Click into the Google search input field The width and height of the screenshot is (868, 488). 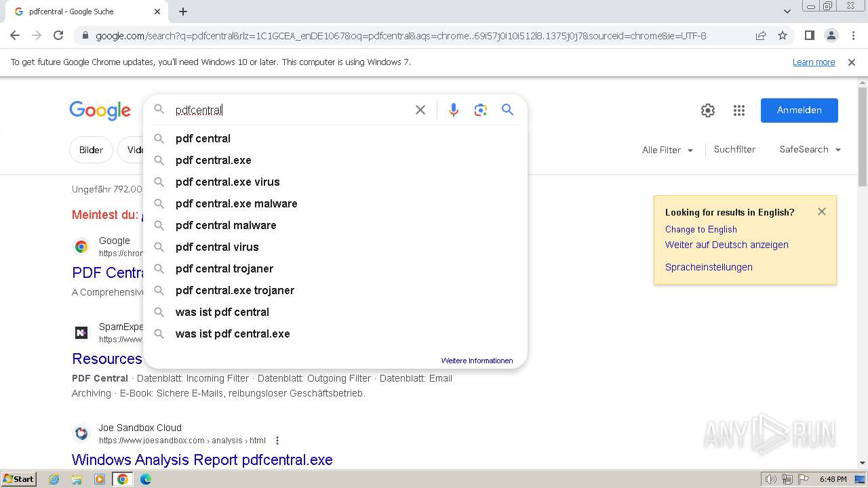click(x=292, y=110)
